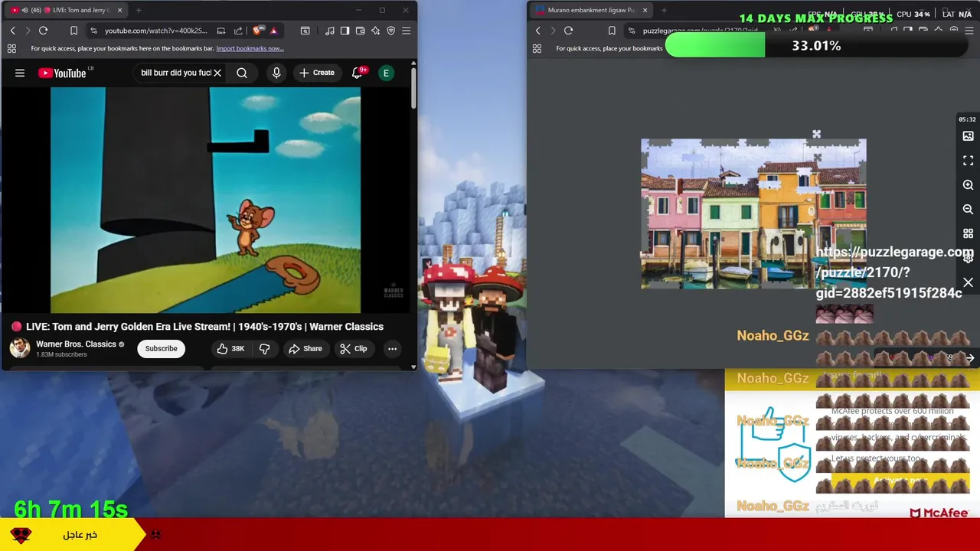This screenshot has width=980, height=551.
Task: Open the account avatar menu labeled E
Action: [387, 73]
